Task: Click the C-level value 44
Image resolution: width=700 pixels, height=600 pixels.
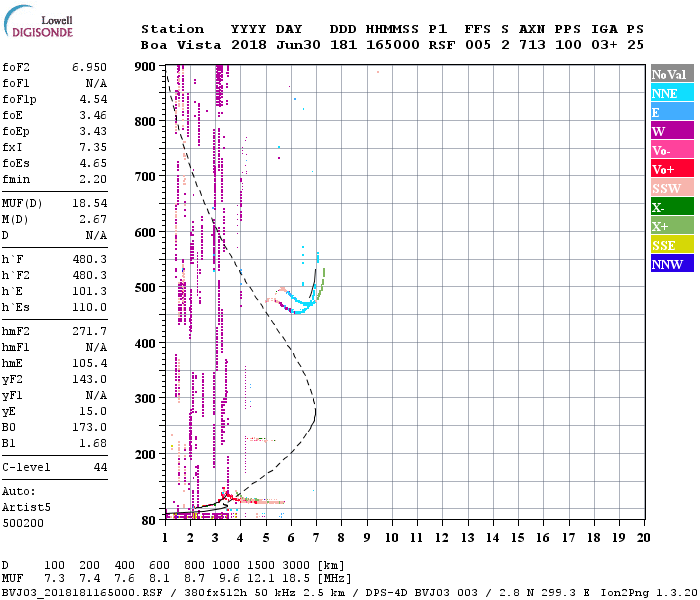Action: (100, 467)
